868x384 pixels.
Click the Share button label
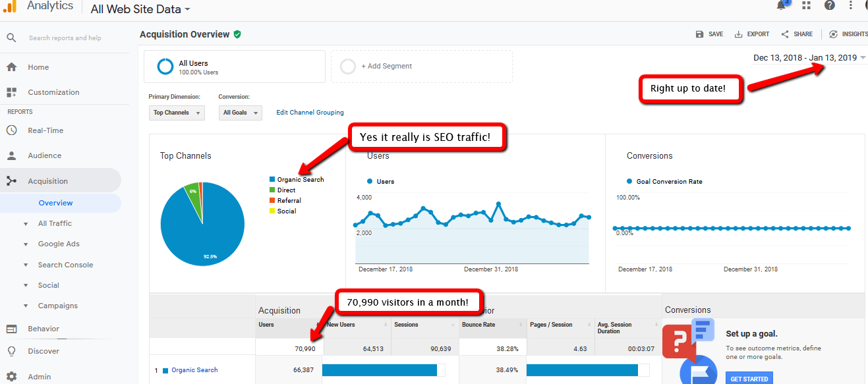pyautogui.click(x=803, y=34)
